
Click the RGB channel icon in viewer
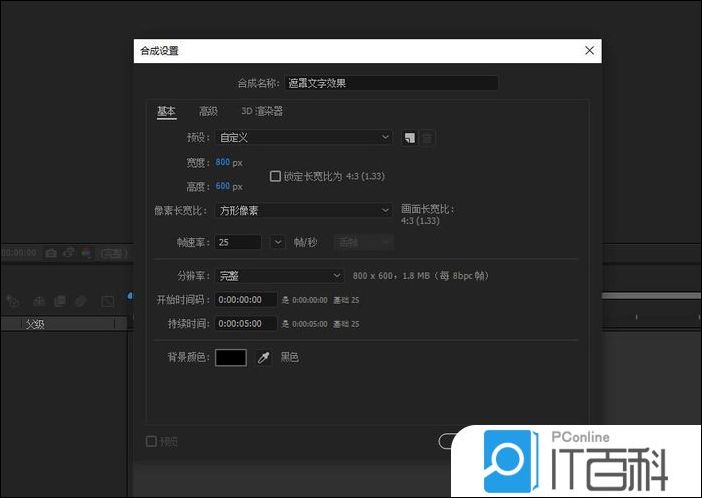[86, 253]
